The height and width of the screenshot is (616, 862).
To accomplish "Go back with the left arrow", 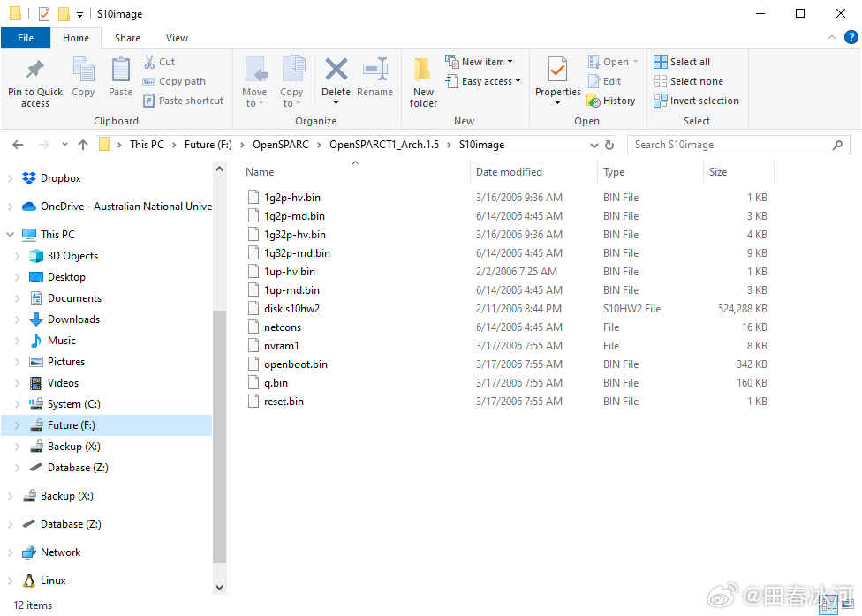I will 18,145.
